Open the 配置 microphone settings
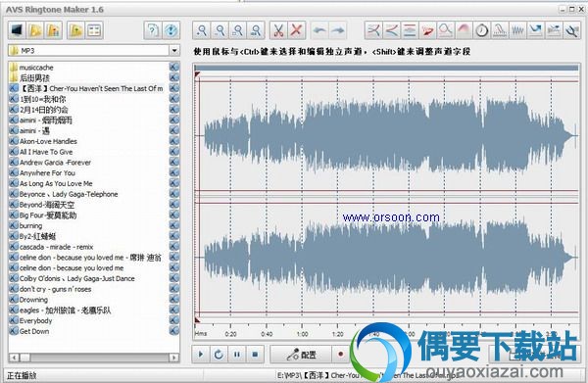Image resolution: width=588 pixels, height=383 pixels. [301, 355]
